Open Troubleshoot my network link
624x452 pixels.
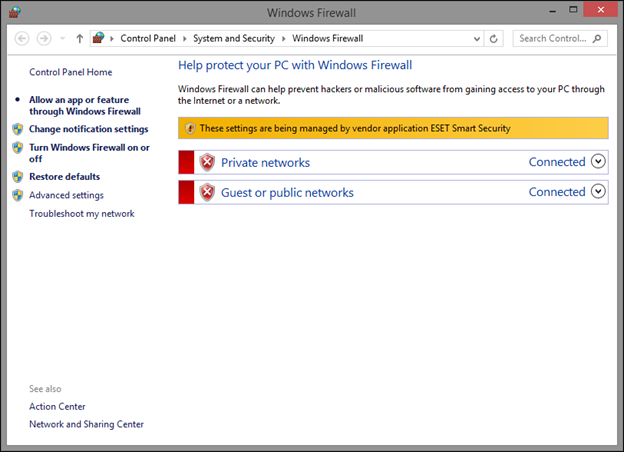[x=82, y=214]
